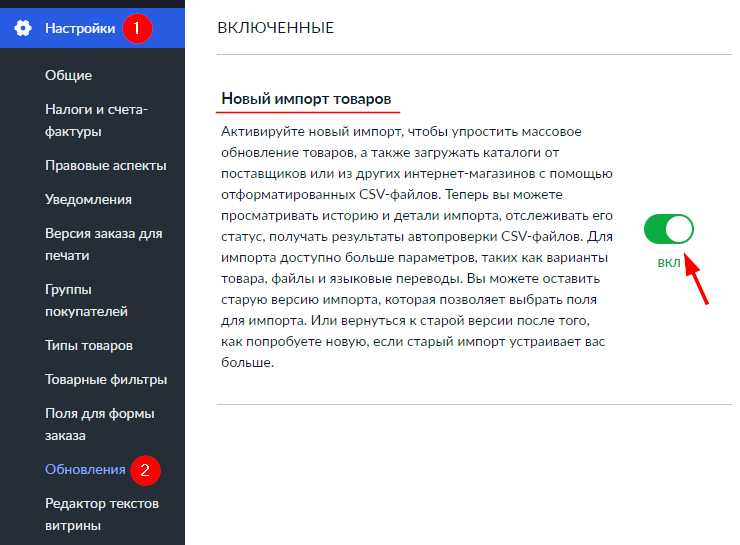Open Правовые аспекты settings

105,165
